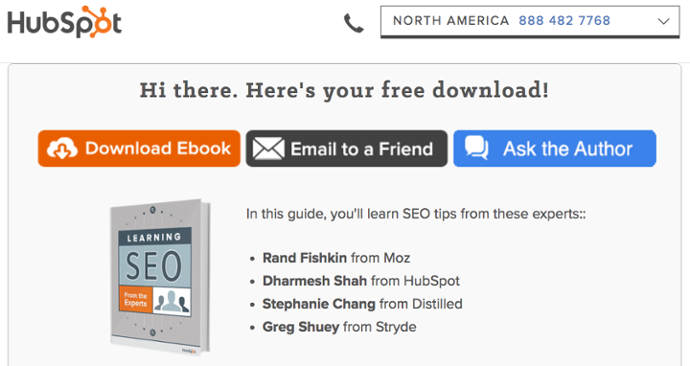Image resolution: width=690 pixels, height=366 pixels.
Task: Click the telephone handset icon
Action: coord(354,23)
